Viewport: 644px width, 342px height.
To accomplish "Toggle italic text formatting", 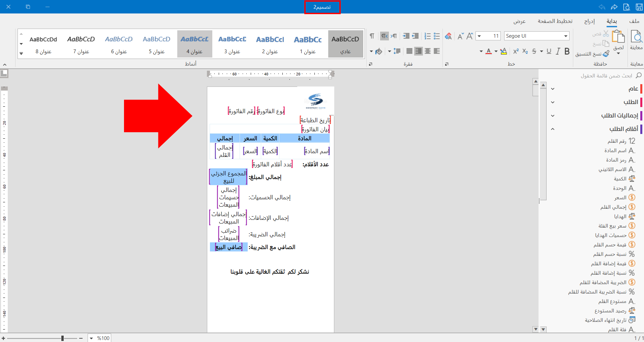I will (x=558, y=51).
